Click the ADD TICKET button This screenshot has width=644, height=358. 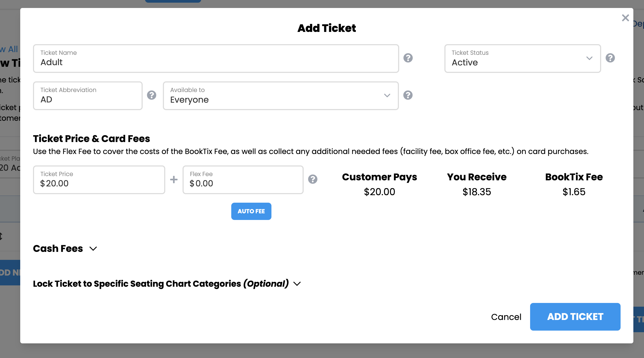[x=575, y=317]
